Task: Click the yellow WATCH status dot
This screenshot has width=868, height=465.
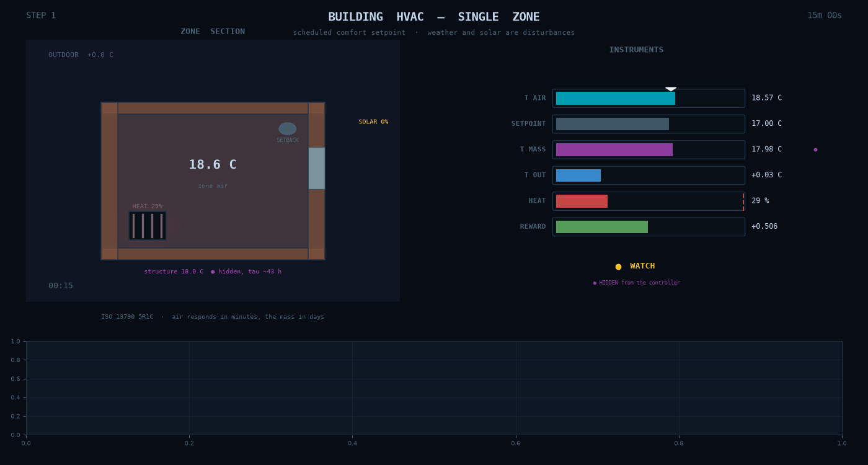Action: pos(618,267)
